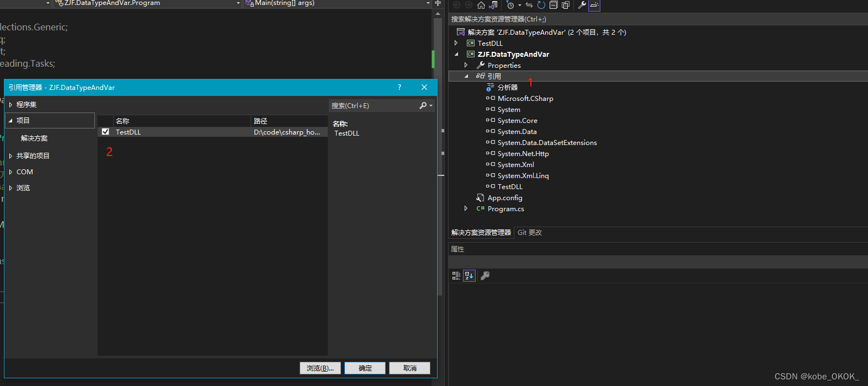This screenshot has height=386, width=868.
Task: Click the 取消 button
Action: click(x=409, y=368)
